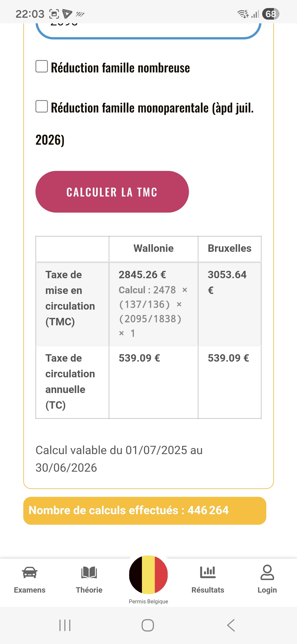Tap the Wallonie TMC amount 2845.26 €

tap(142, 275)
